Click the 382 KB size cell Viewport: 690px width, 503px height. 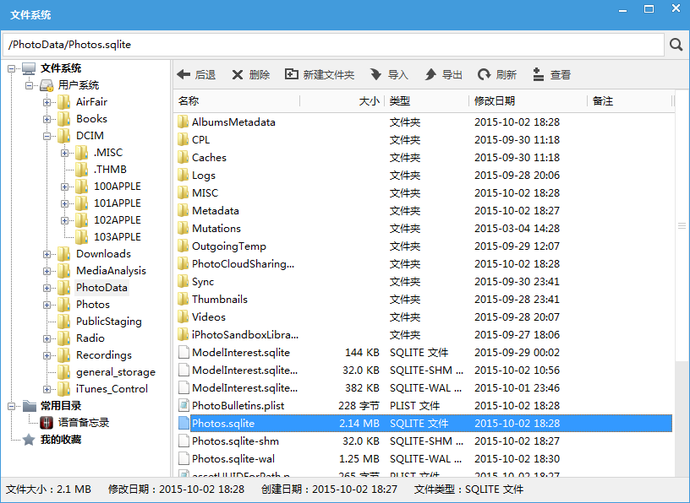point(362,388)
